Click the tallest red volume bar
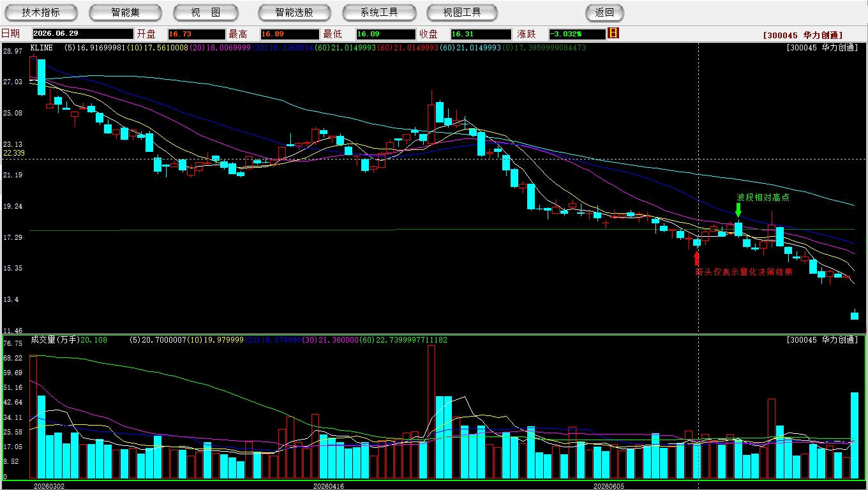The height and width of the screenshot is (490, 868). coord(431,412)
